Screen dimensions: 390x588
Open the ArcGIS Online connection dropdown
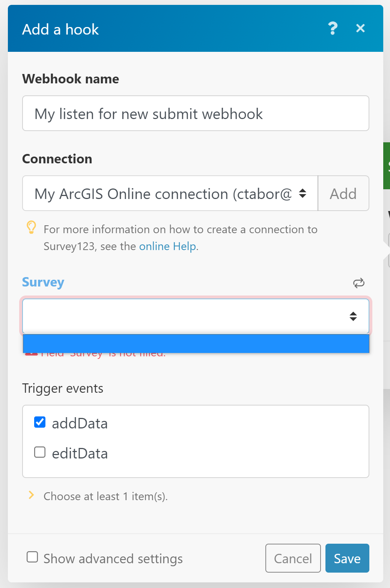point(170,193)
